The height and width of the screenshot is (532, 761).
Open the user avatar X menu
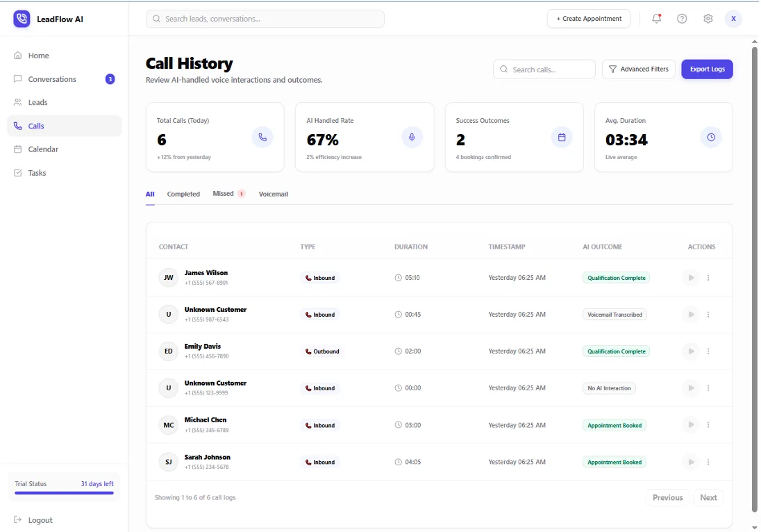point(733,19)
